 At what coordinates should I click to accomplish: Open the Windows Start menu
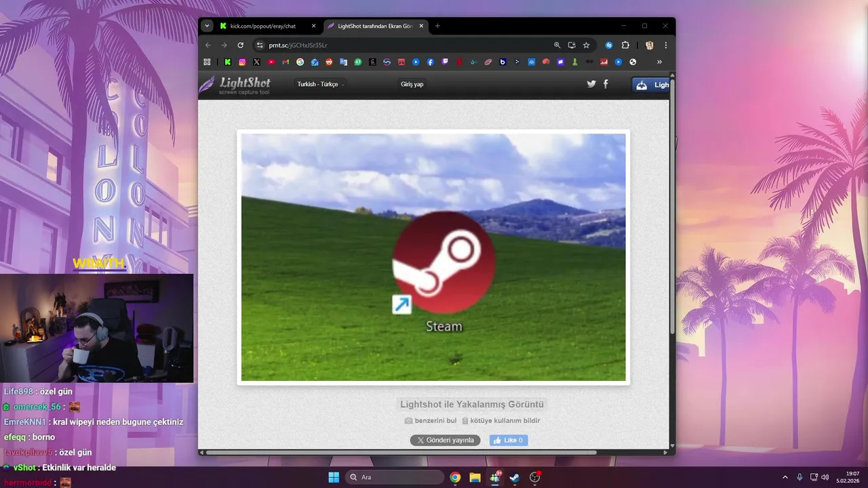(334, 477)
